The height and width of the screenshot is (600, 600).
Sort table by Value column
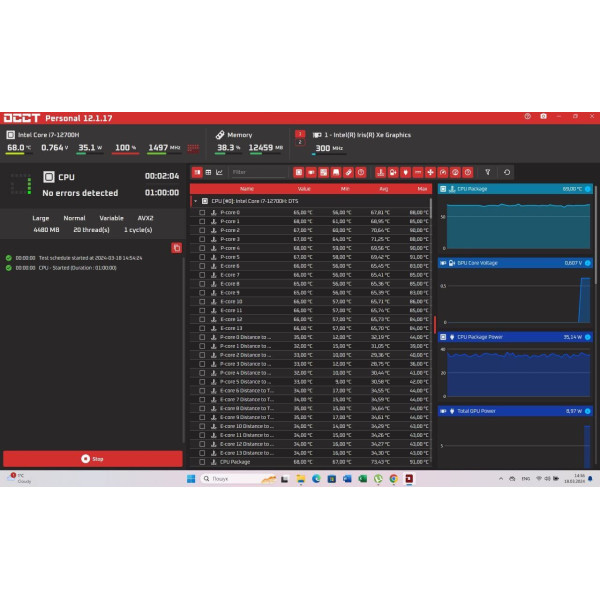pos(304,189)
